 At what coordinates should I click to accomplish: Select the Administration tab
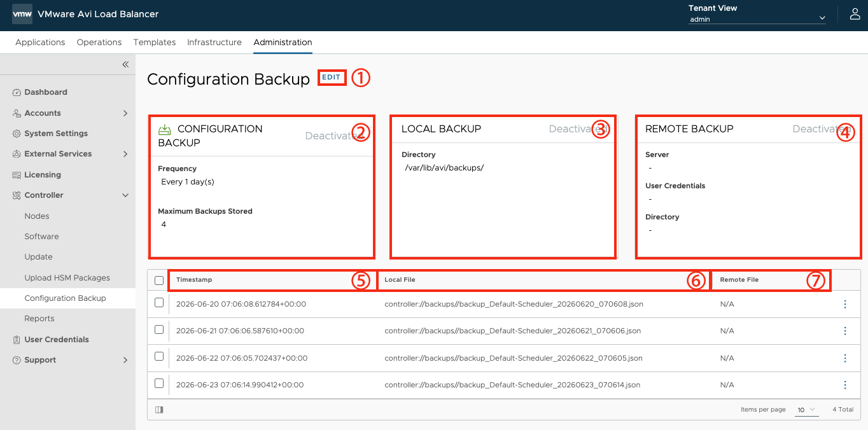coord(283,43)
